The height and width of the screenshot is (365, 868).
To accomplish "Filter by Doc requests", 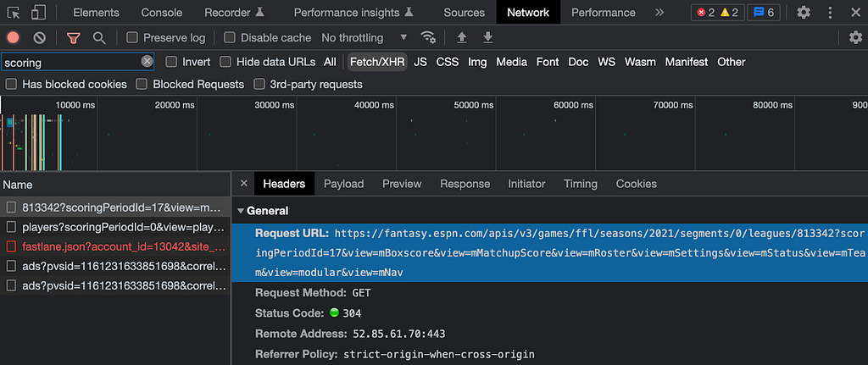I will click(x=578, y=61).
